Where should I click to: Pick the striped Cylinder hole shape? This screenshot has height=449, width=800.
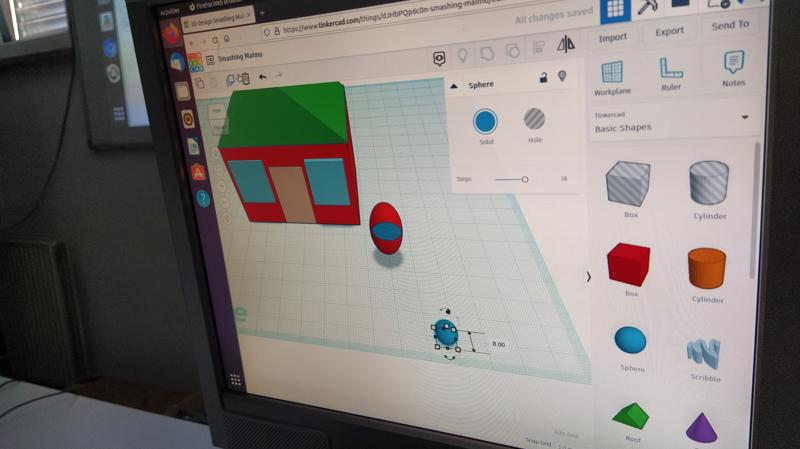click(709, 182)
